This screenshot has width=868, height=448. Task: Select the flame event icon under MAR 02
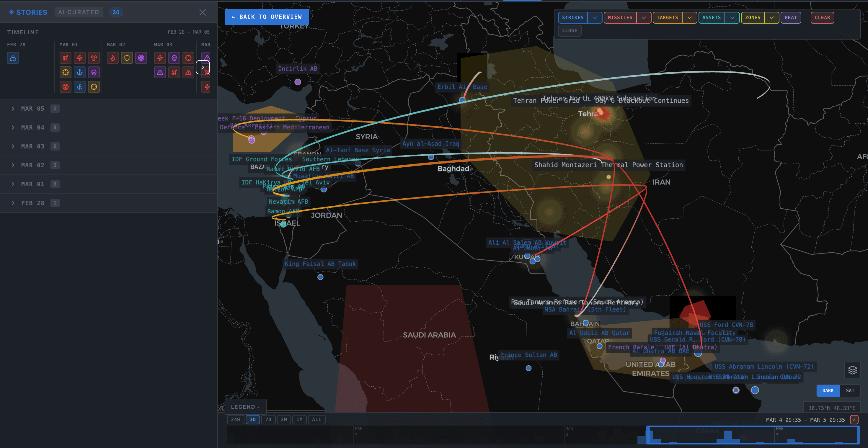click(112, 58)
